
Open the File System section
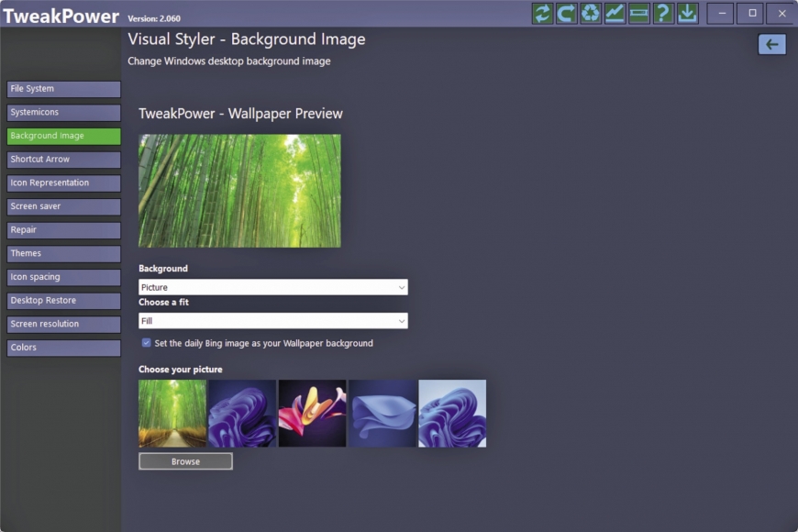63,89
